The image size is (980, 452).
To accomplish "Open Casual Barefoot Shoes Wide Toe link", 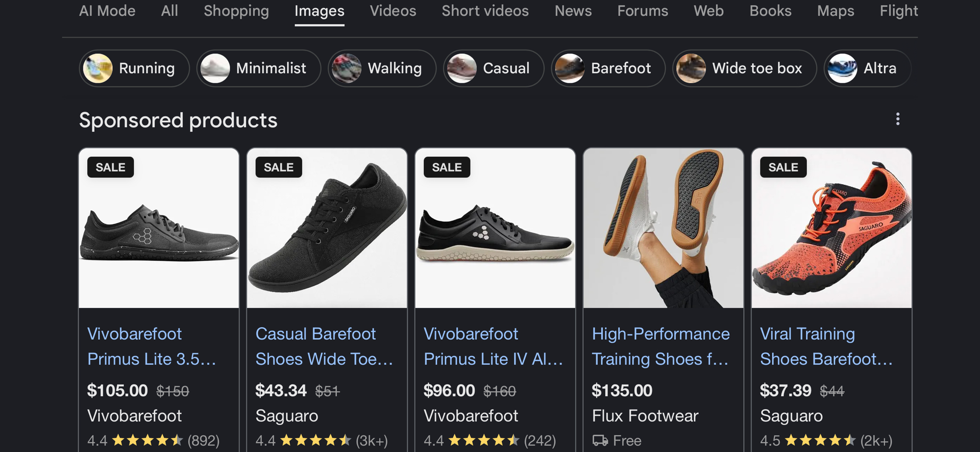I will [x=324, y=346].
